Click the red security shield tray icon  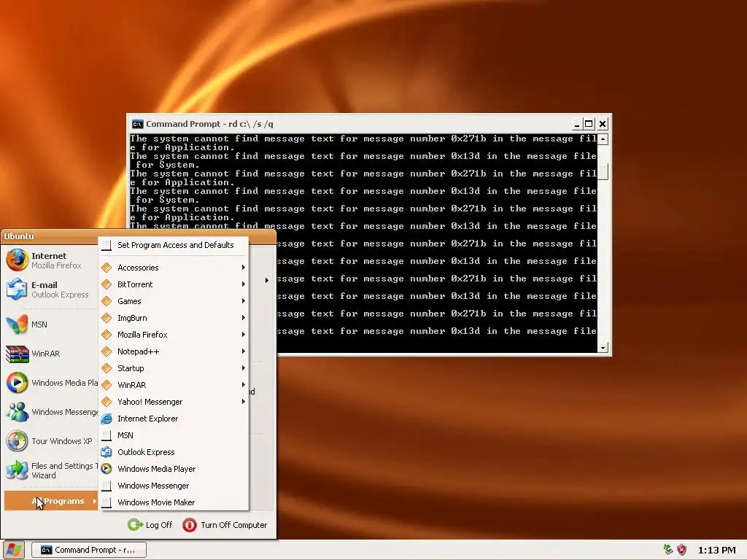click(x=682, y=550)
